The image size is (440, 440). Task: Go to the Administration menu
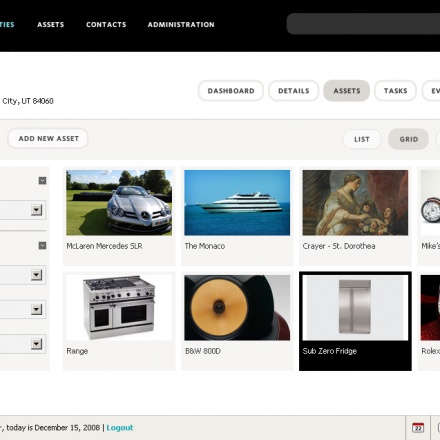coord(181,25)
